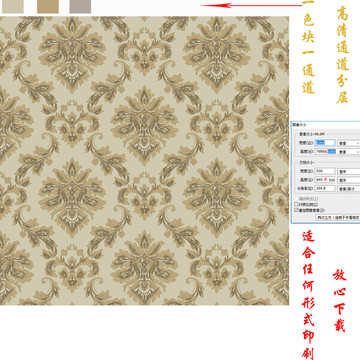Open the resolution pixels/inch unit dropdown
Viewport: 360px width, 360px height.
[x=349, y=188]
